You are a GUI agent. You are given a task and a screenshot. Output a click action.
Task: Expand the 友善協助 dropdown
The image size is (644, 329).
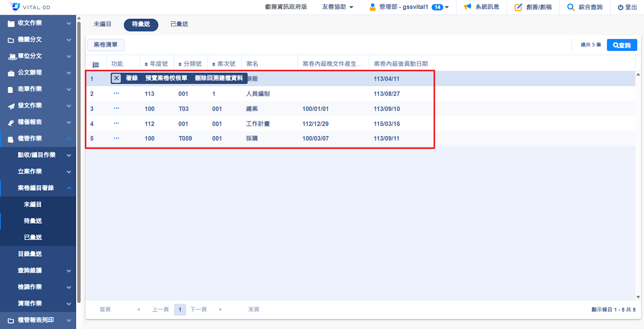click(x=337, y=7)
